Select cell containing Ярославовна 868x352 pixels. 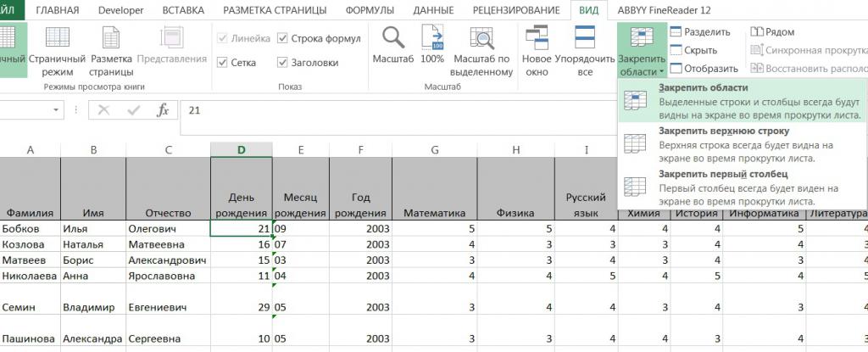(x=169, y=276)
